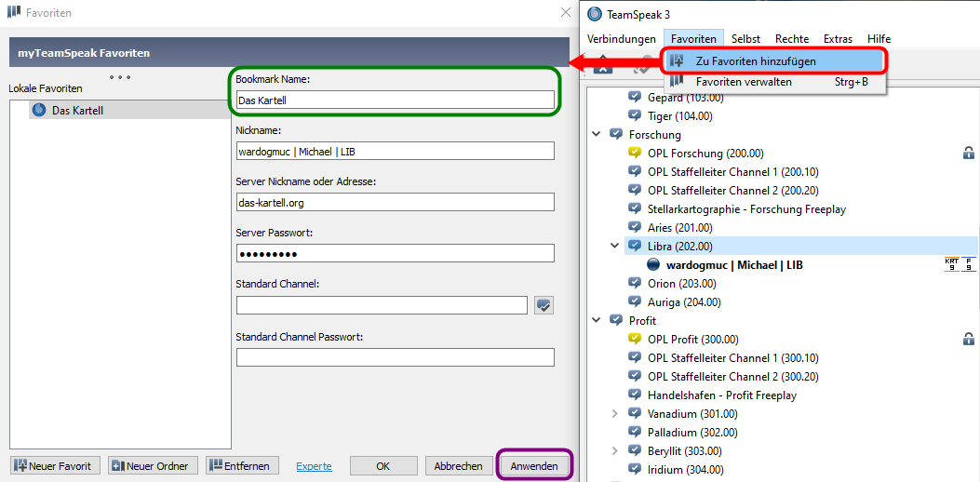Click the Neuer Favorit button
Viewport: 980px width, 482px height.
pyautogui.click(x=55, y=465)
